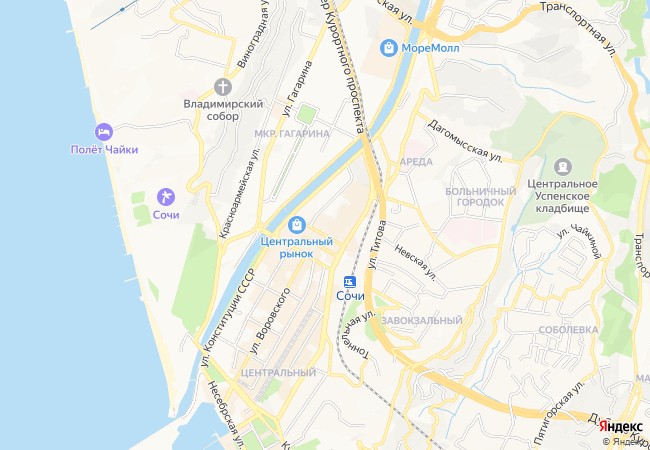
Task: Click the СОБОЛЕВКА district label
Action: 568,330
